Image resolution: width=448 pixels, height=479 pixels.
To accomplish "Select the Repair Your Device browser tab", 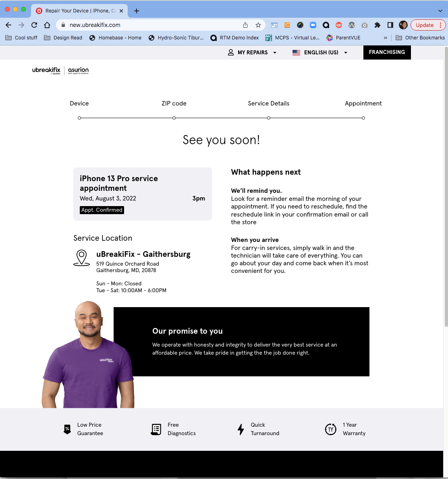I will click(x=79, y=11).
